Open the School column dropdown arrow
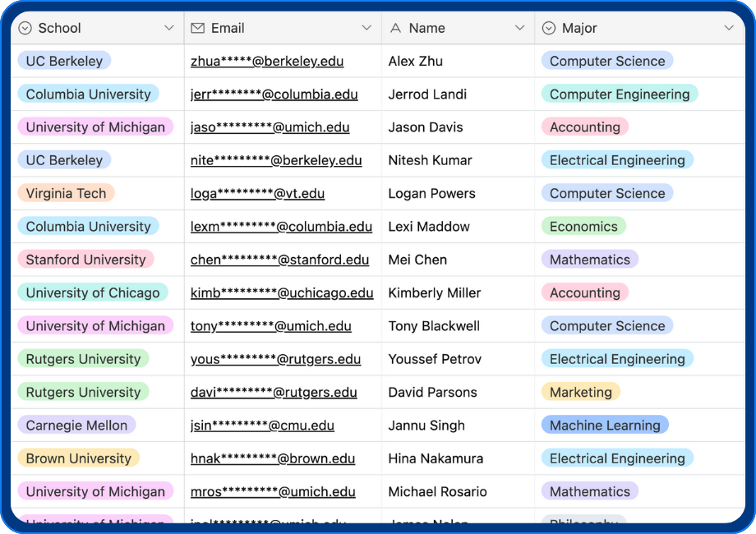The image size is (756, 534). (169, 28)
